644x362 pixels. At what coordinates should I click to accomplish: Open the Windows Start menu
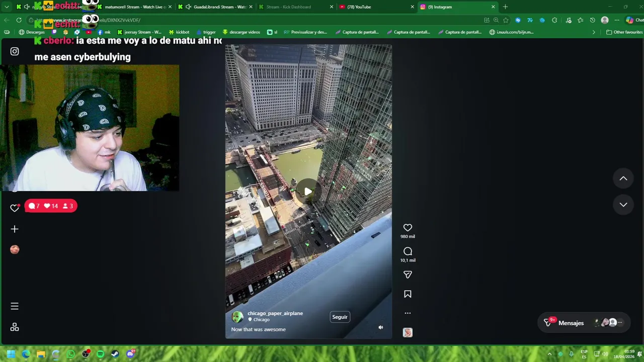(x=11, y=354)
